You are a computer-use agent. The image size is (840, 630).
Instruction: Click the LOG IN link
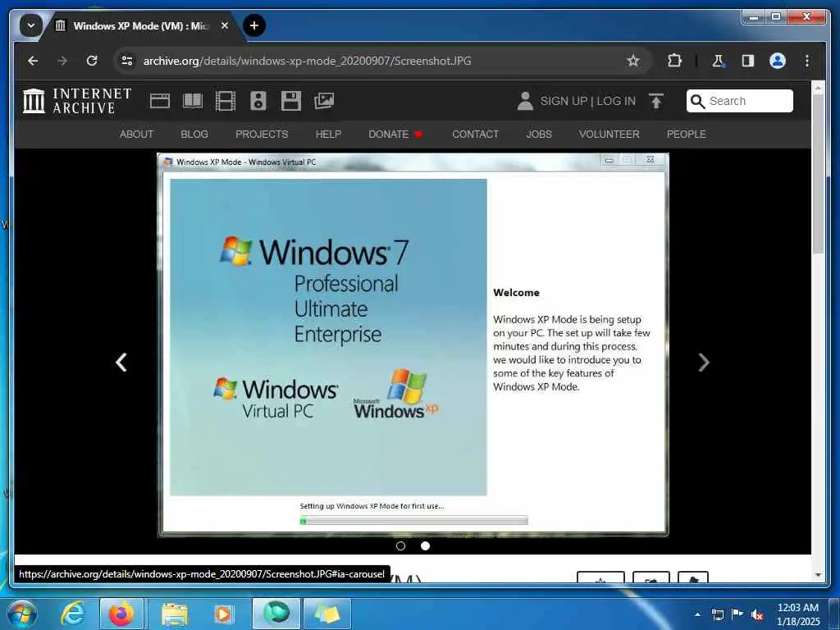(x=616, y=101)
